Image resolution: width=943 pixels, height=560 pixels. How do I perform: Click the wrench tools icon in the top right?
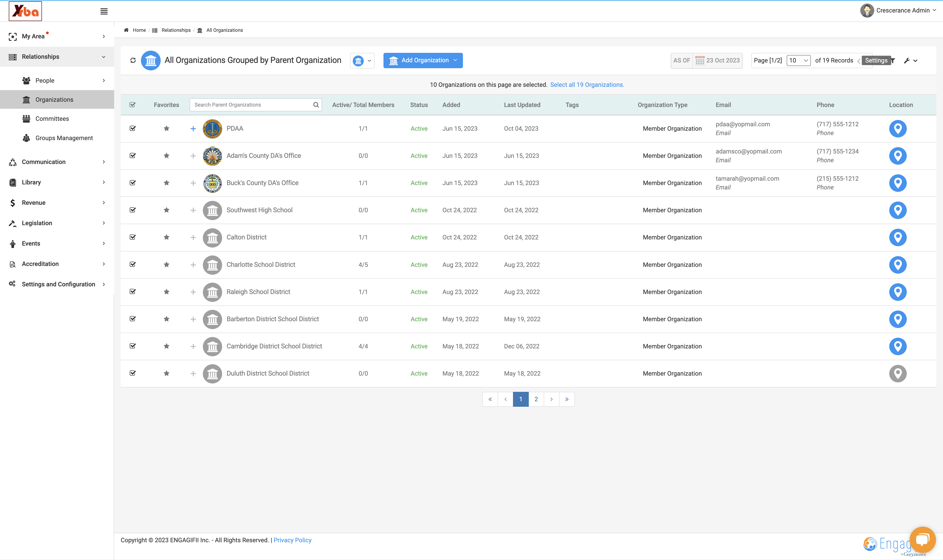pyautogui.click(x=907, y=60)
